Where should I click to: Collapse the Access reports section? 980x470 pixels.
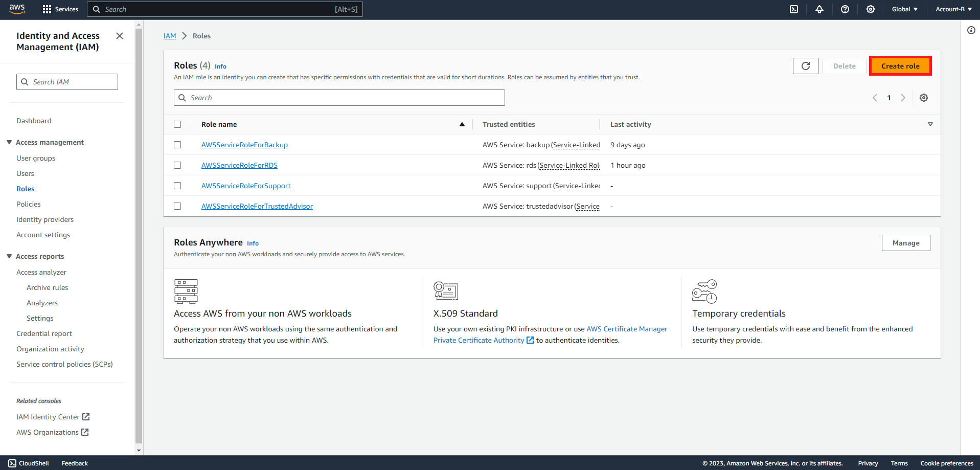click(9, 256)
